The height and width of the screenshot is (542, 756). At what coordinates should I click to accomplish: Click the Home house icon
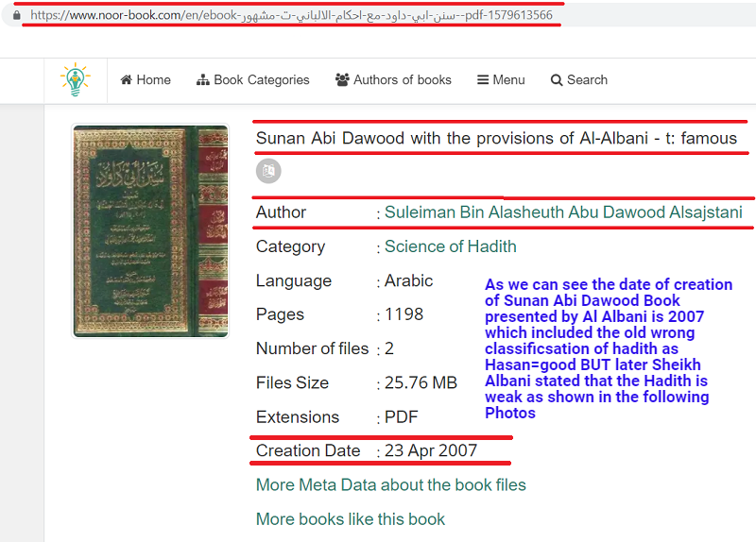tap(127, 79)
